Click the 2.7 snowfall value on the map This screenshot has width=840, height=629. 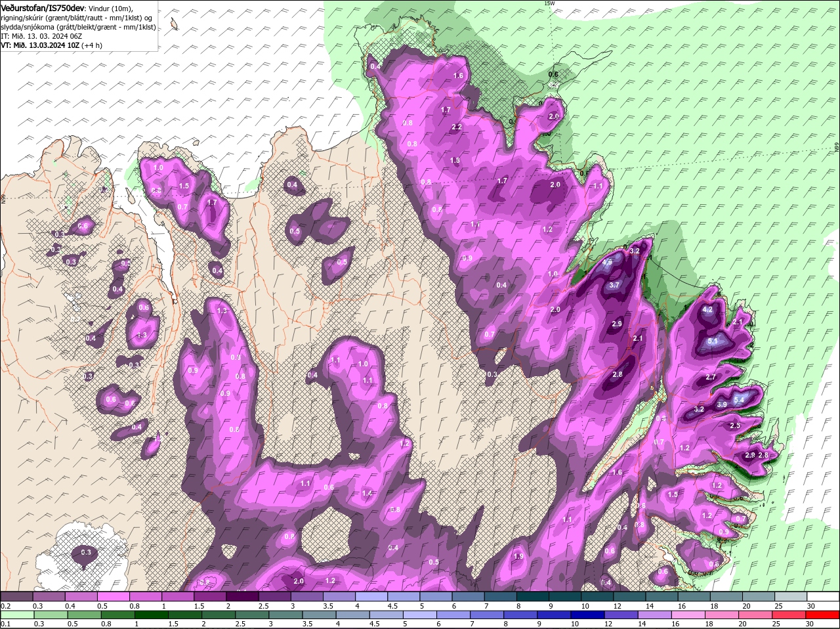(710, 378)
